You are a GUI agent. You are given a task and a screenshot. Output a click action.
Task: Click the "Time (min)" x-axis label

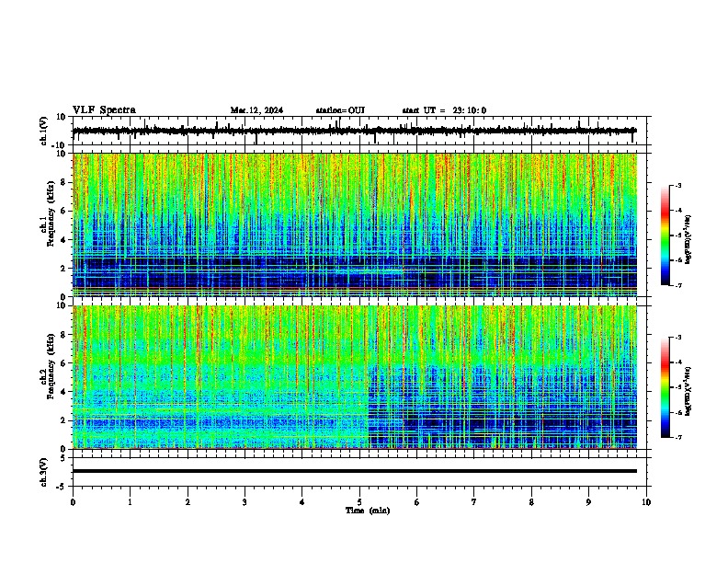click(x=368, y=511)
